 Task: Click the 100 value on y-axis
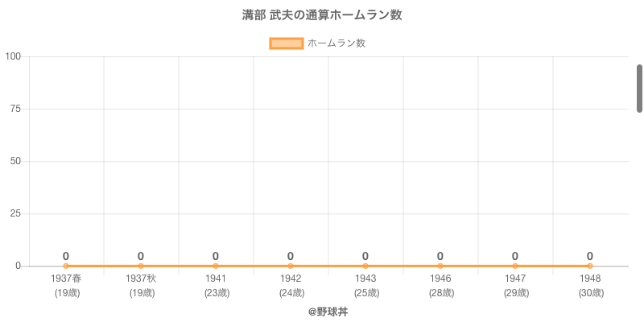click(x=13, y=56)
